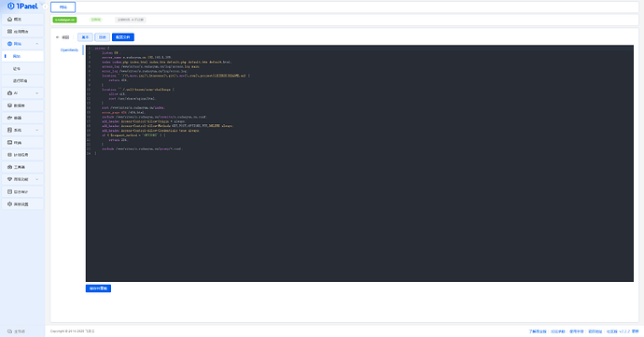The height and width of the screenshot is (337, 644).
Task: Open the Cronjobs (计划任务) sidebar icon
Action: (x=10, y=155)
